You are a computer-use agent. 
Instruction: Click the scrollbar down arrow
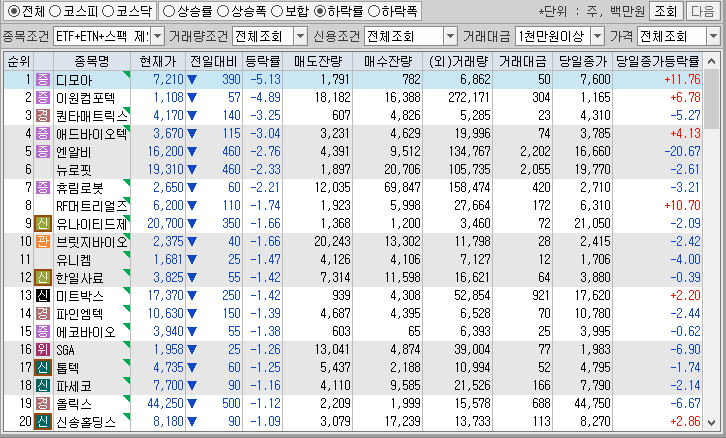(x=712, y=422)
